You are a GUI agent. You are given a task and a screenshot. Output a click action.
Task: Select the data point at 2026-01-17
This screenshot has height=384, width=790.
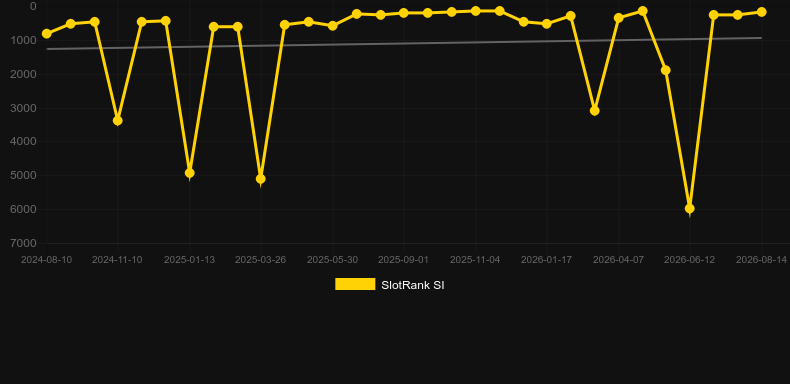[x=547, y=24]
